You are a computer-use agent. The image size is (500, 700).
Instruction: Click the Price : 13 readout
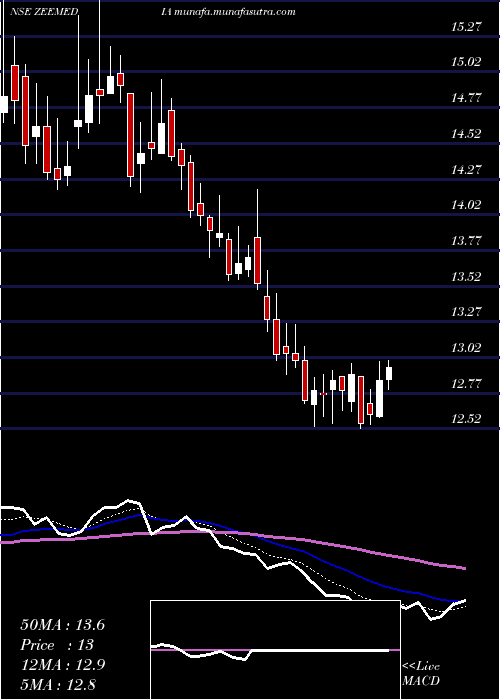tap(57, 645)
